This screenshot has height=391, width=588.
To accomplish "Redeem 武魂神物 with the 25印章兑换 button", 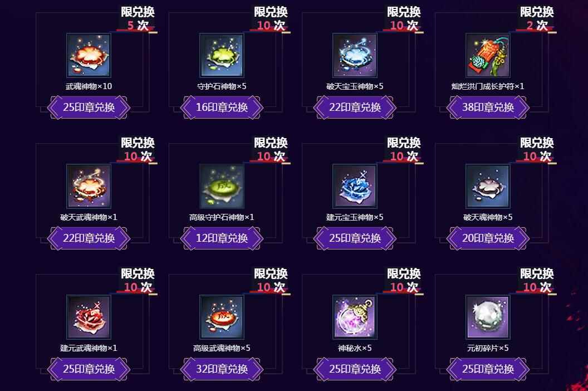I will pyautogui.click(x=89, y=107).
